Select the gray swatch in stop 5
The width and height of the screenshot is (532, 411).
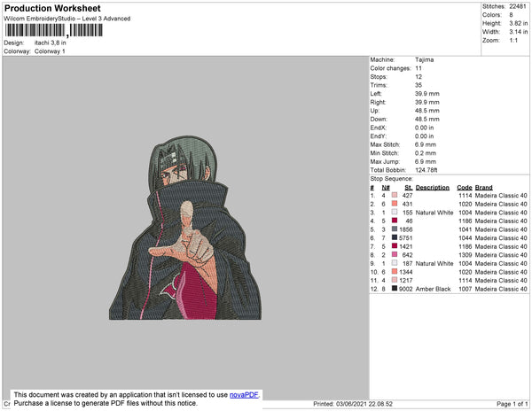[395, 229]
